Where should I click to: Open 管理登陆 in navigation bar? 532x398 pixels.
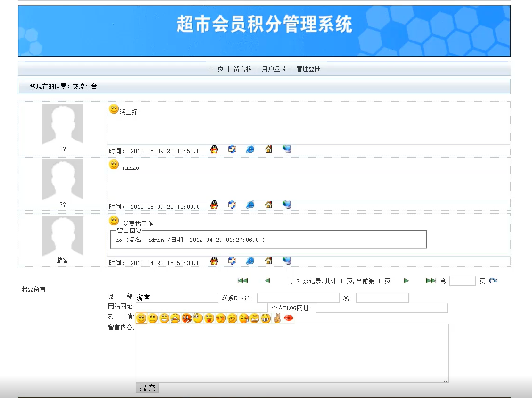(x=308, y=69)
